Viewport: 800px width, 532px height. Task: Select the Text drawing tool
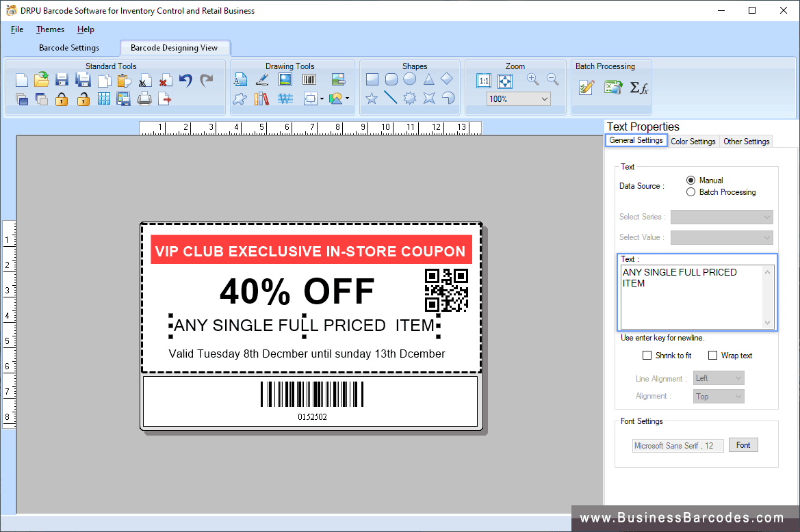point(240,79)
